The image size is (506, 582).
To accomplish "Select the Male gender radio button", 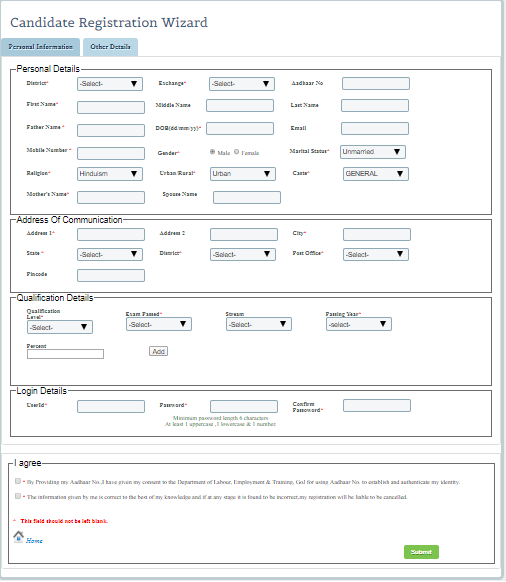I will [212, 152].
